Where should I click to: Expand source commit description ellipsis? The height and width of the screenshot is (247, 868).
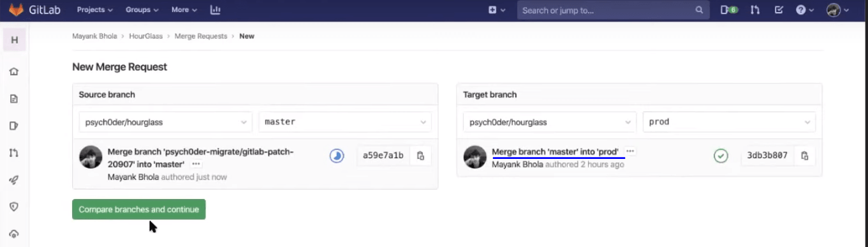click(x=196, y=165)
